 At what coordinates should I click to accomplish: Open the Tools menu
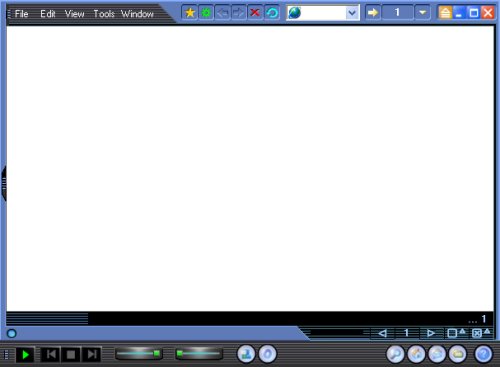pos(104,14)
